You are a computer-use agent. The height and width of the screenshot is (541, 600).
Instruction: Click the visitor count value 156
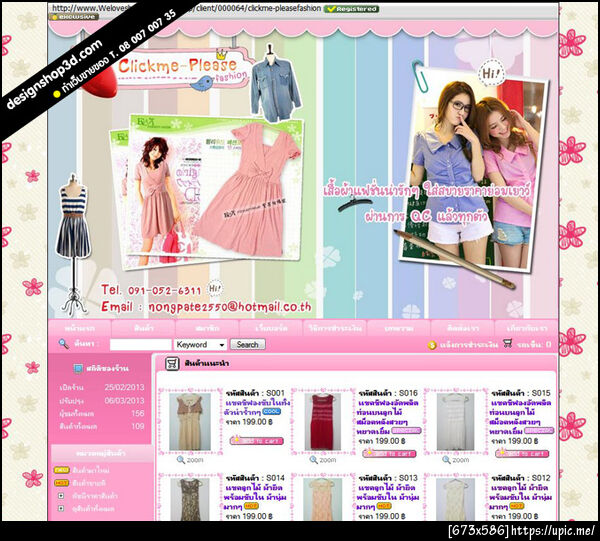pos(138,414)
